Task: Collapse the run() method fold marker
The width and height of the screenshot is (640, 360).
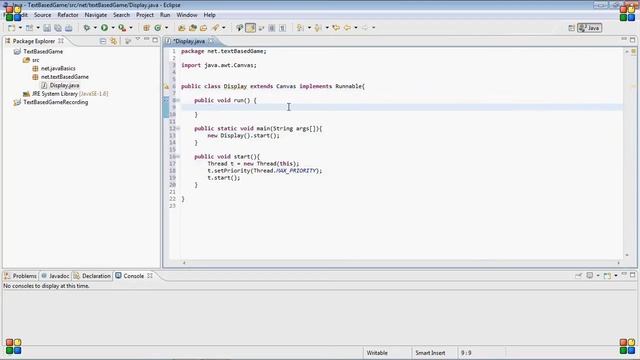Action: pos(178,100)
